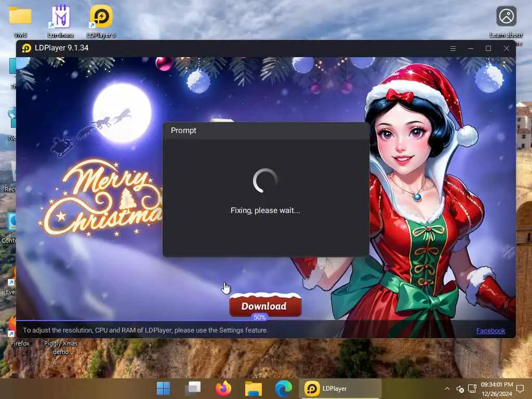Open the yellow folder on the desktop
532x399 pixels.
[20, 20]
